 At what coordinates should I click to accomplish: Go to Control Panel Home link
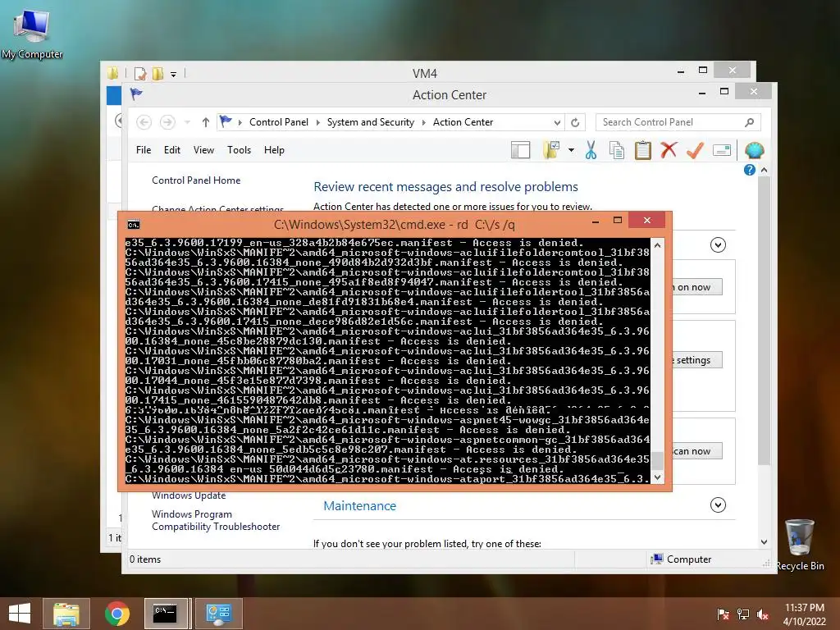pos(196,180)
